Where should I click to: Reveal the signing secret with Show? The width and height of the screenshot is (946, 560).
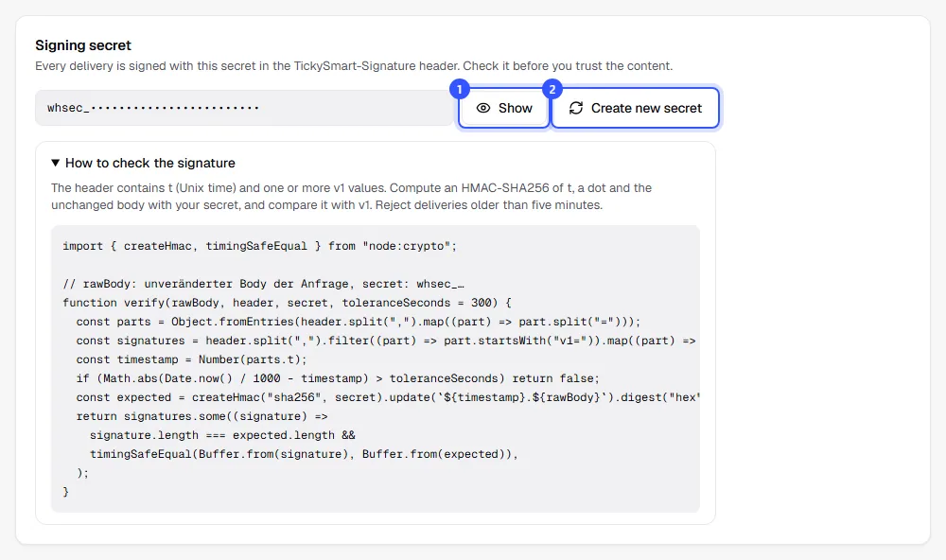(x=504, y=108)
